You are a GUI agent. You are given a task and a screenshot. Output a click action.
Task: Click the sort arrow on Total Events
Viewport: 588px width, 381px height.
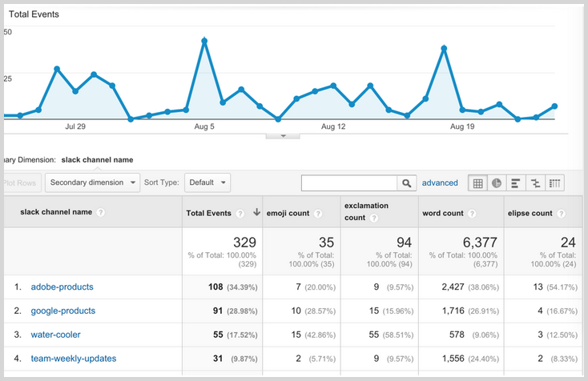256,212
